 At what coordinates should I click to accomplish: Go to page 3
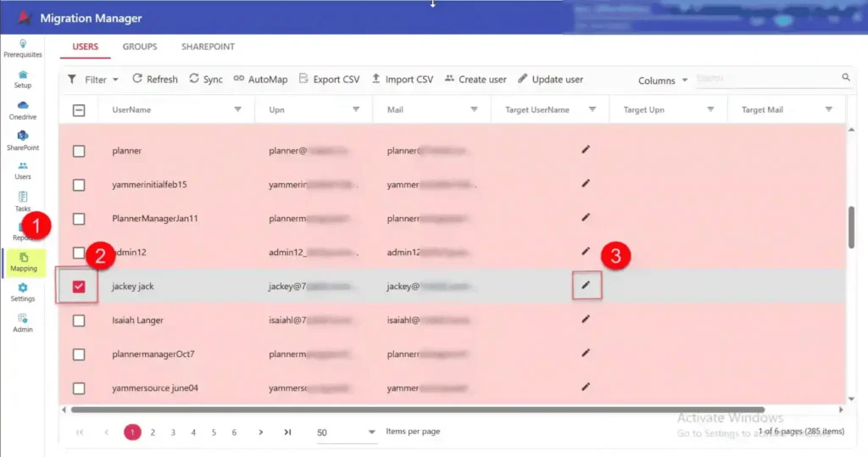pos(173,432)
